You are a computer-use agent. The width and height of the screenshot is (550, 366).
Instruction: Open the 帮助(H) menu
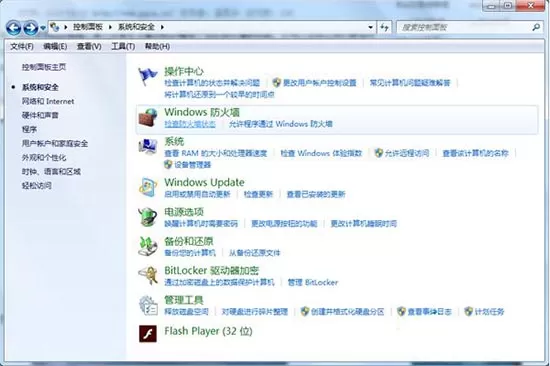pos(157,46)
